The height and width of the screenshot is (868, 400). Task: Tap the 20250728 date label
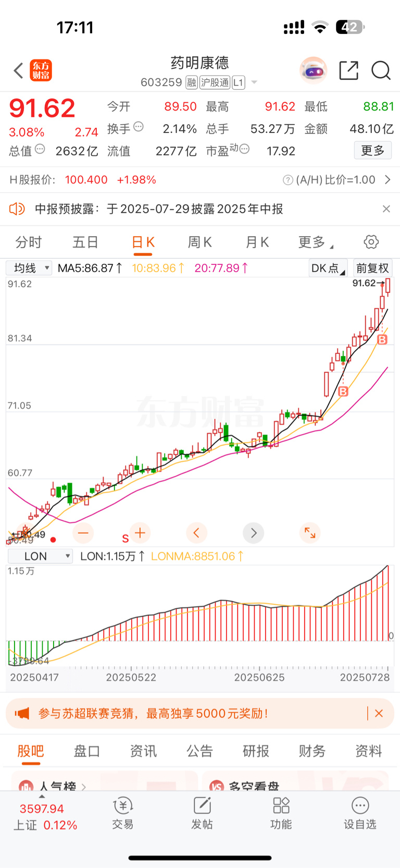[365, 677]
